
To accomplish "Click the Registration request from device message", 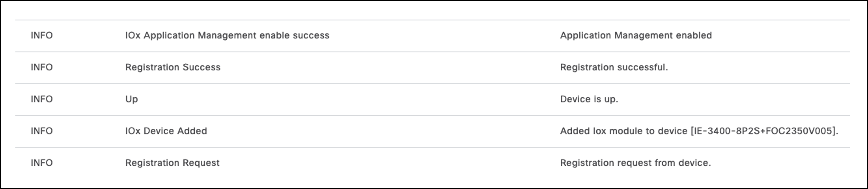I will coord(635,163).
